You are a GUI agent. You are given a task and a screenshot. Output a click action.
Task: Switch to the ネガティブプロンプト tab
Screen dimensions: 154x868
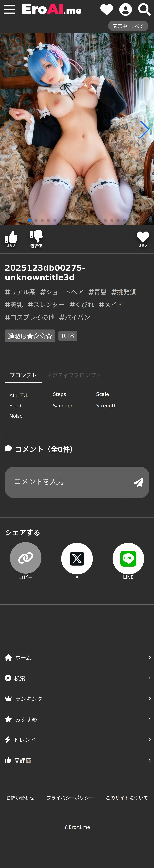tap(73, 375)
